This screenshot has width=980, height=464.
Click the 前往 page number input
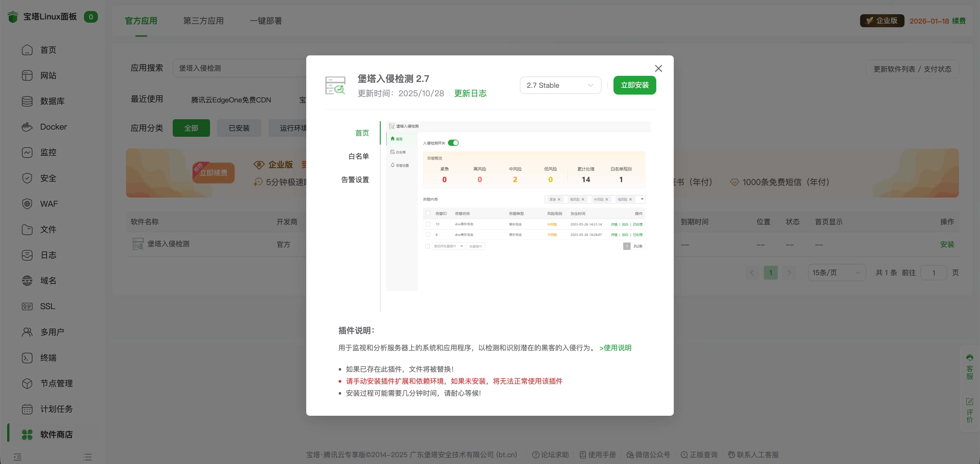[933, 273]
